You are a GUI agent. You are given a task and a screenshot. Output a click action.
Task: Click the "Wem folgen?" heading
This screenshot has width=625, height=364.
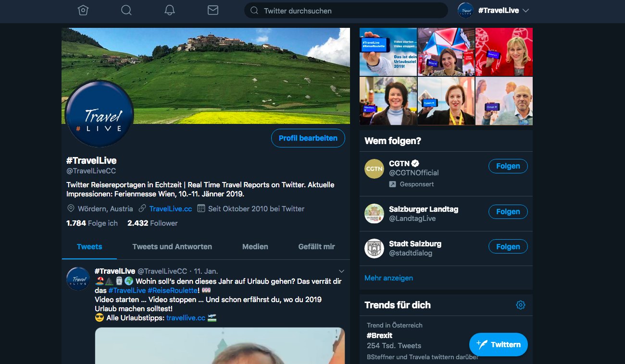(393, 141)
